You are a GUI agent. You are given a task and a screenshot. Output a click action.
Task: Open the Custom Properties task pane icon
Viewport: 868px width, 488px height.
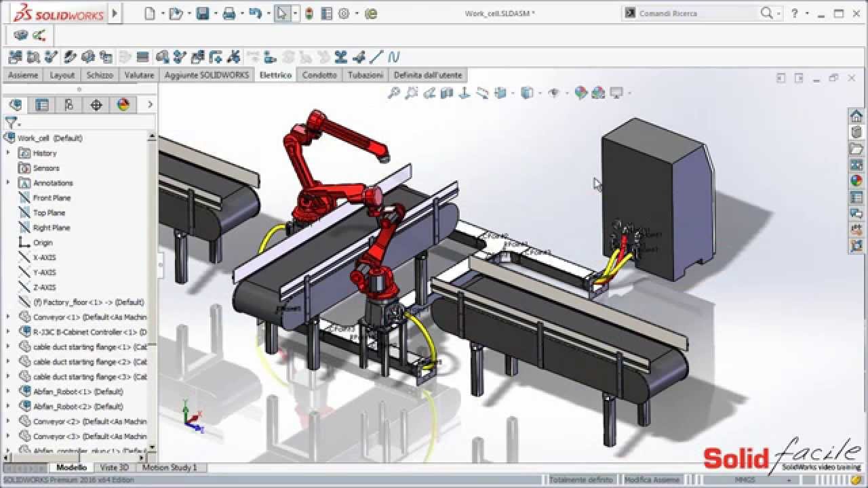pyautogui.click(x=856, y=197)
